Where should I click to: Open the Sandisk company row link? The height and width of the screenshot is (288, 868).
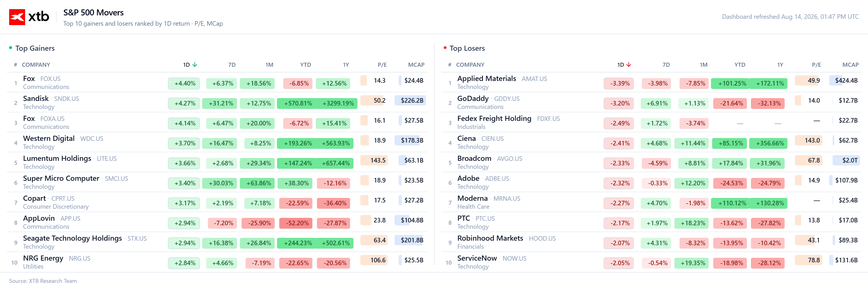pos(217,102)
